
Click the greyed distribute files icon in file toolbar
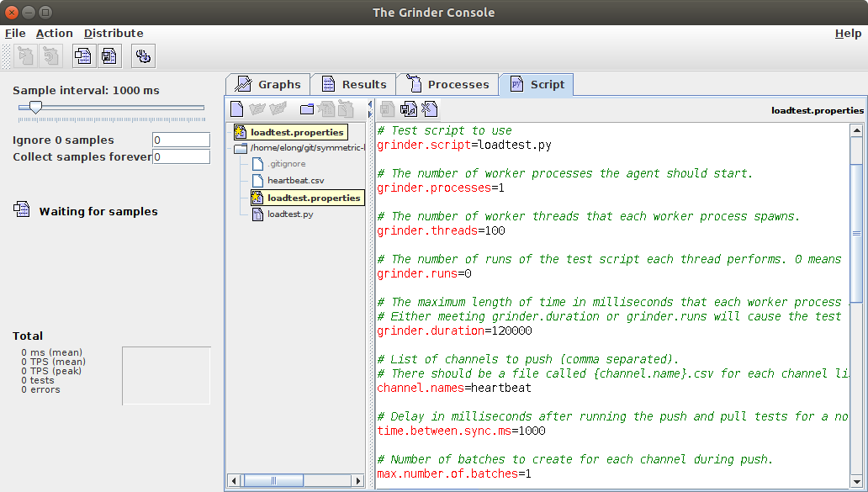(x=346, y=109)
